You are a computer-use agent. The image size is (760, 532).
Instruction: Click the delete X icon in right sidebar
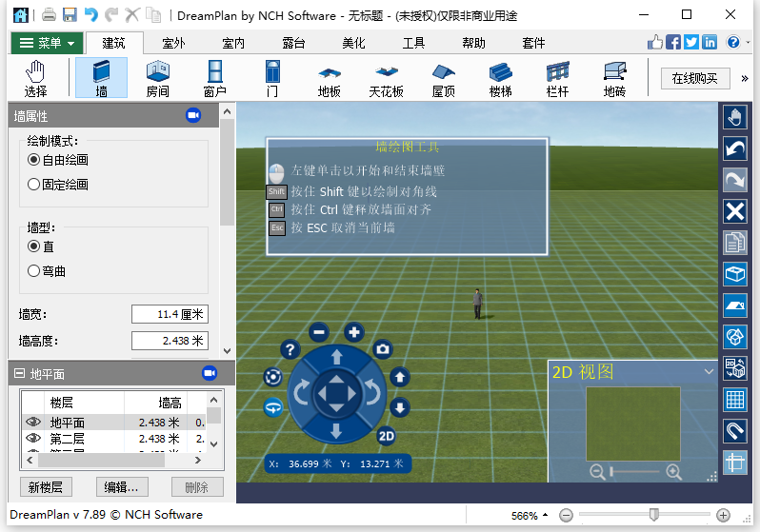tap(735, 211)
